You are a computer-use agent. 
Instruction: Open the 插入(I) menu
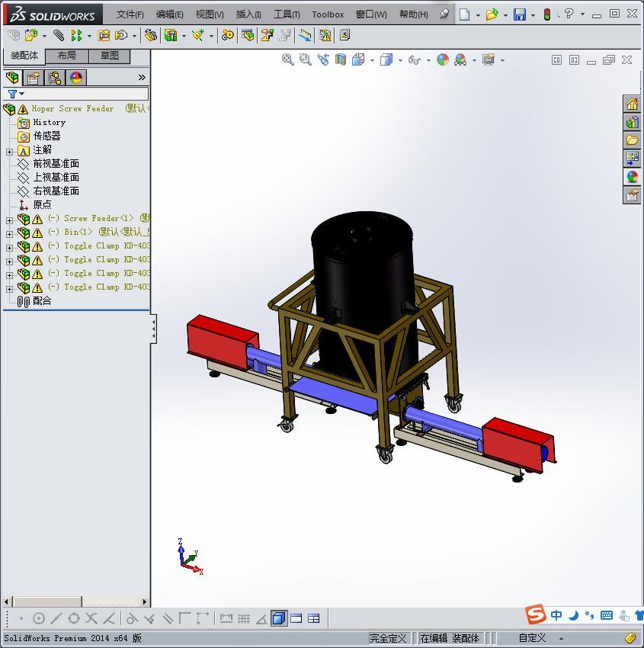(248, 14)
